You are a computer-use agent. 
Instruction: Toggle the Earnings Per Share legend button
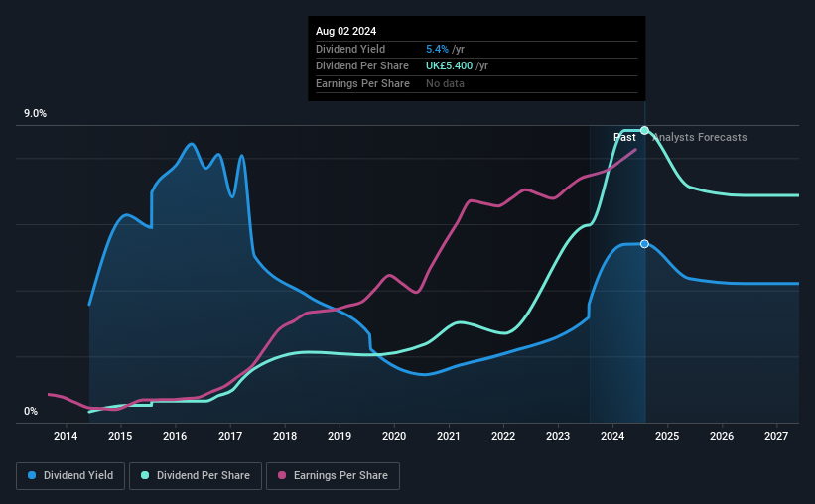[x=333, y=476]
